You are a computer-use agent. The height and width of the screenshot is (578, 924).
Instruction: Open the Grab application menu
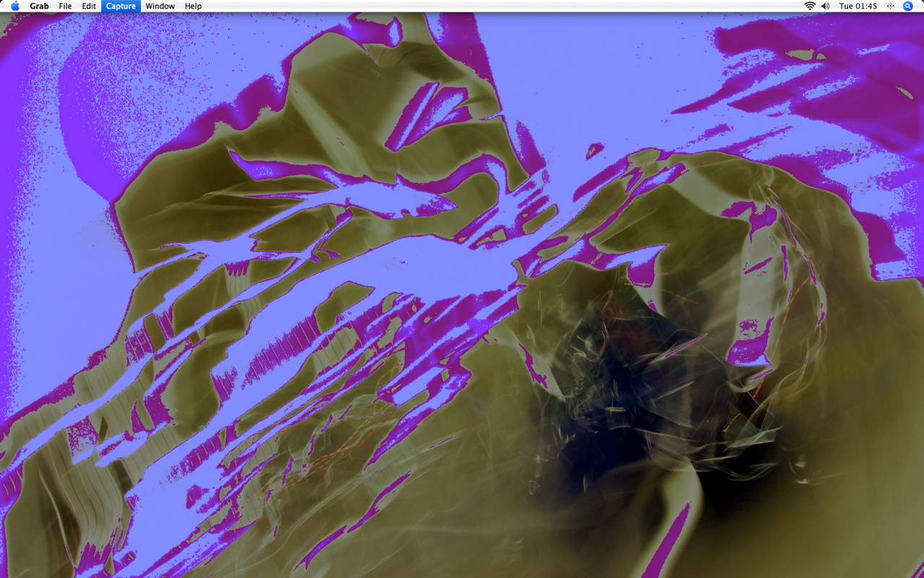pos(39,6)
